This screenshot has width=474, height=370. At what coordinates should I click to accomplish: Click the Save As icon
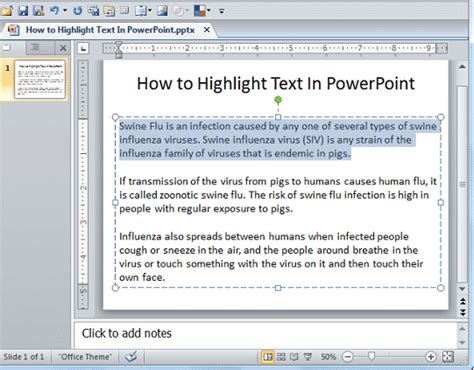38,11
